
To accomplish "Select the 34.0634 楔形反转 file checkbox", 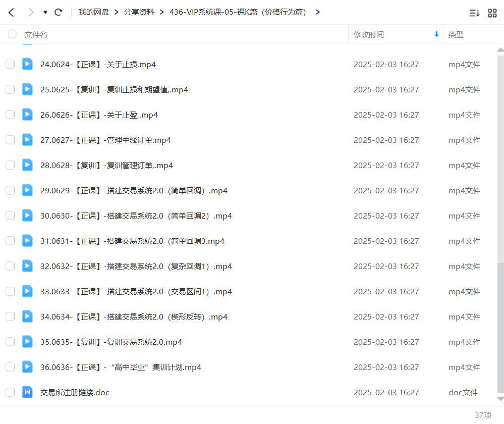I will [x=10, y=316].
